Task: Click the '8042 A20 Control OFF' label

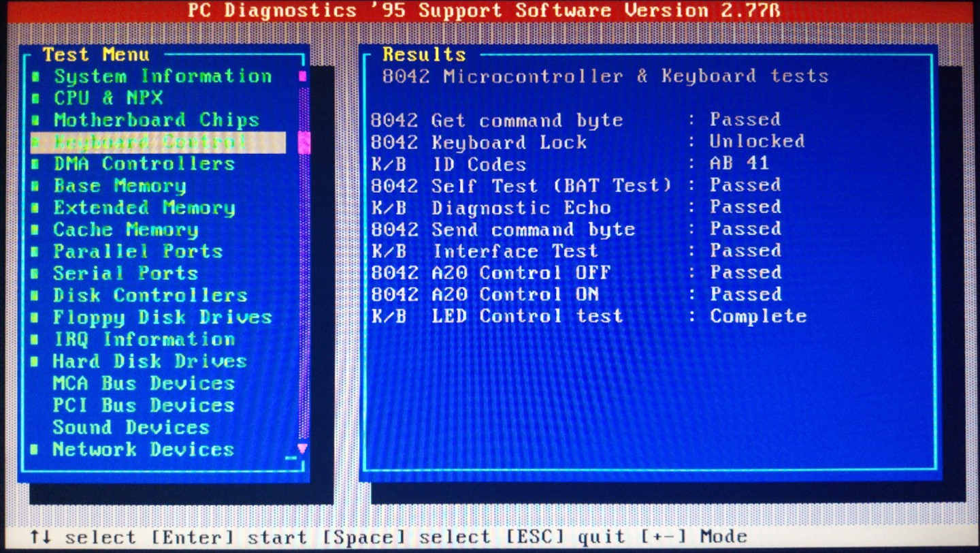Action: pyautogui.click(x=491, y=273)
